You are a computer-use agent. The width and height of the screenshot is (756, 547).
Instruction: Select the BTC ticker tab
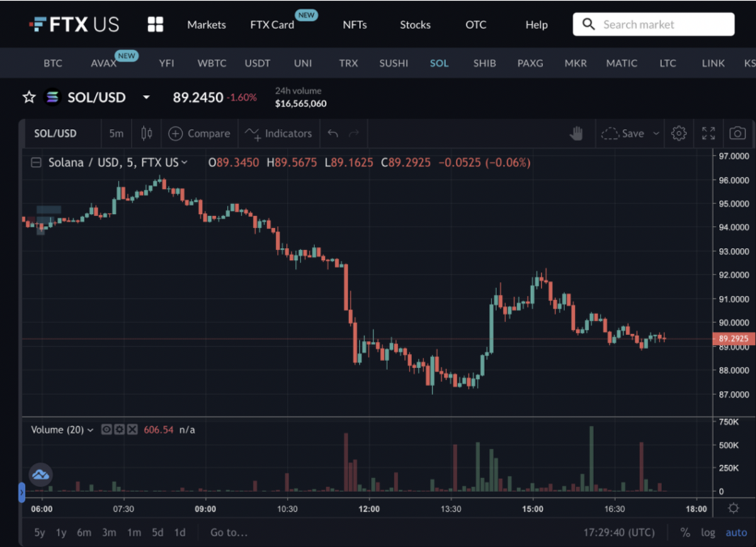(x=53, y=64)
